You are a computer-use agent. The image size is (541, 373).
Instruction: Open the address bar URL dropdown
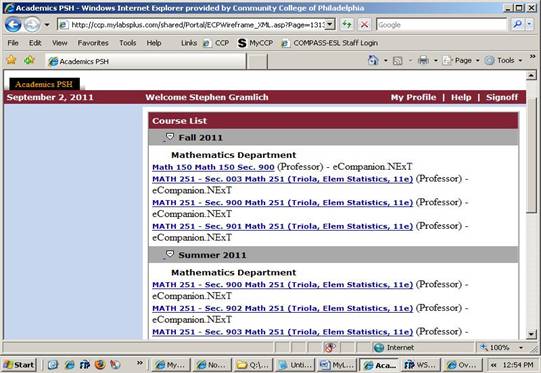click(x=330, y=24)
